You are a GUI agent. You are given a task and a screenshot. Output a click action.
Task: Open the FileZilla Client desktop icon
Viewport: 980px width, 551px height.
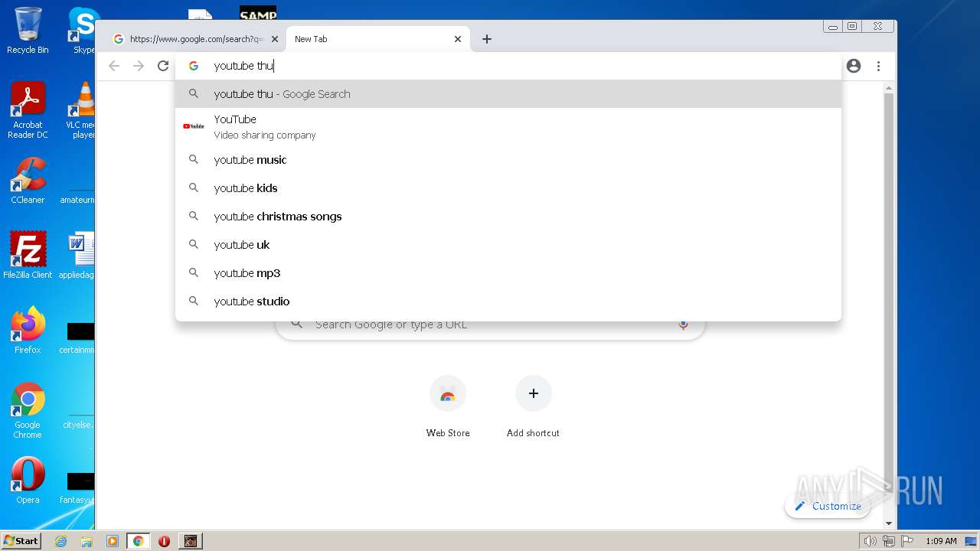tap(28, 255)
